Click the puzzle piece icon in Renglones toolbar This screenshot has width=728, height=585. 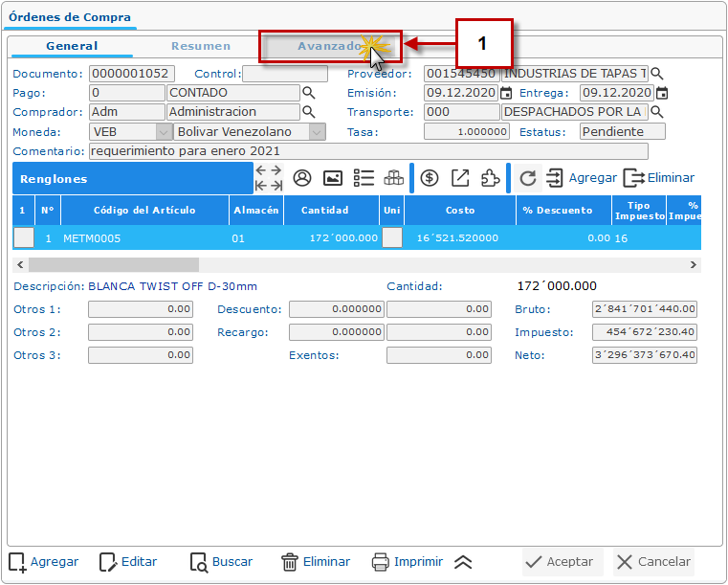point(490,178)
